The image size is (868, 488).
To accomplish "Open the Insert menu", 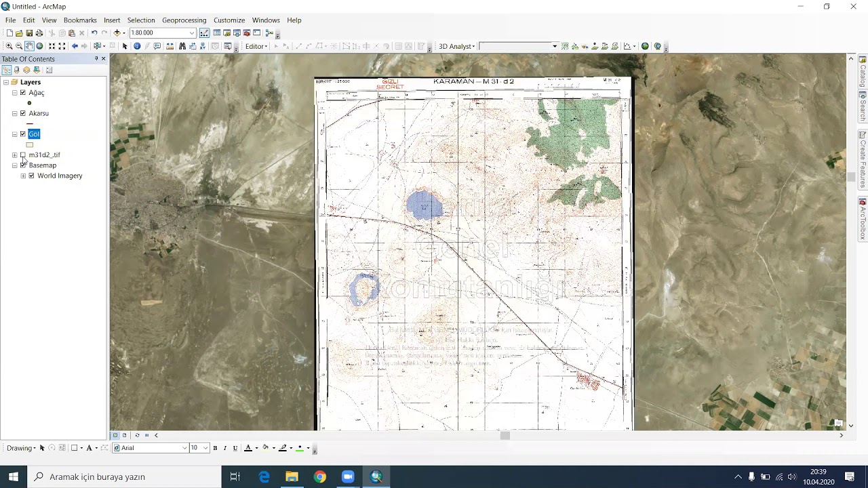I will tap(112, 20).
